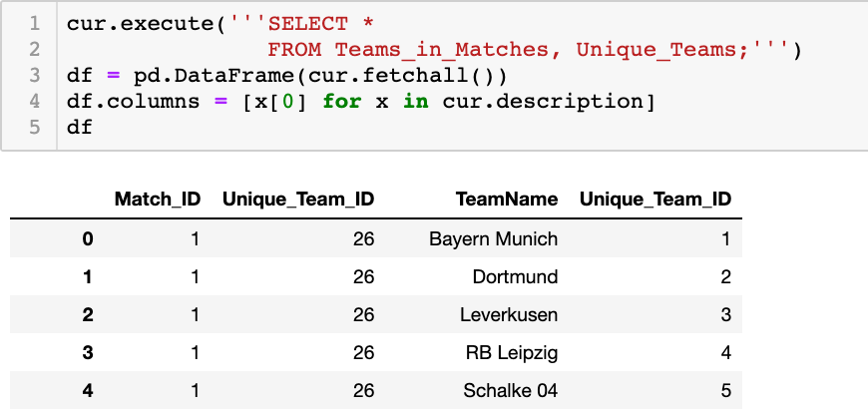Click row index 3 in the table
The image size is (868, 413).
[88, 353]
